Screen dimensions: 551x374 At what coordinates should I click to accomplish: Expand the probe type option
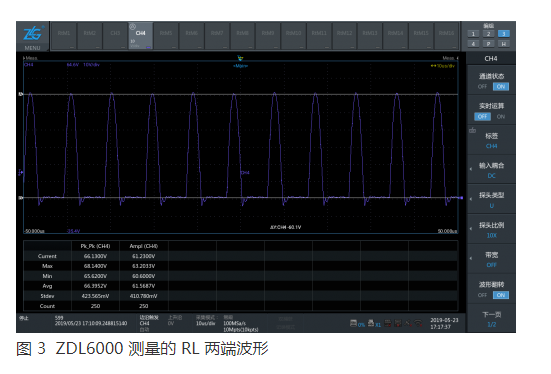click(x=491, y=200)
